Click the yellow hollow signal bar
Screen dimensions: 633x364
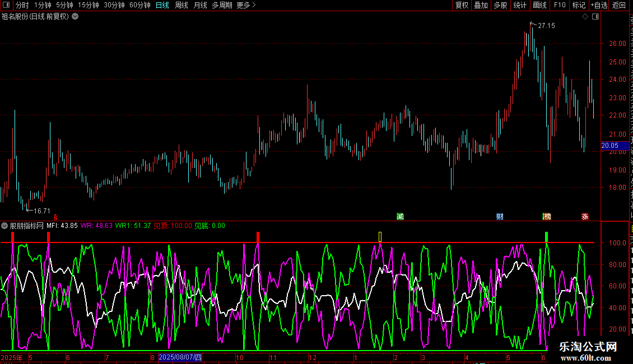click(x=380, y=237)
